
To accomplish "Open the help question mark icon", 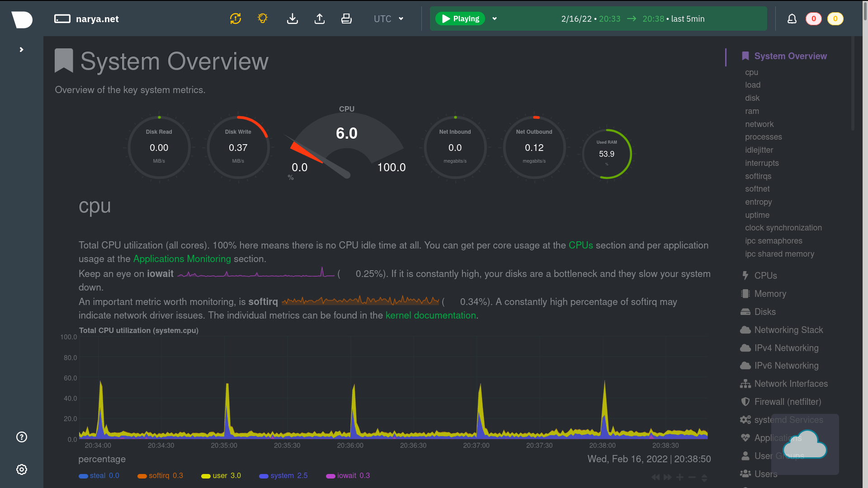I will click(22, 437).
